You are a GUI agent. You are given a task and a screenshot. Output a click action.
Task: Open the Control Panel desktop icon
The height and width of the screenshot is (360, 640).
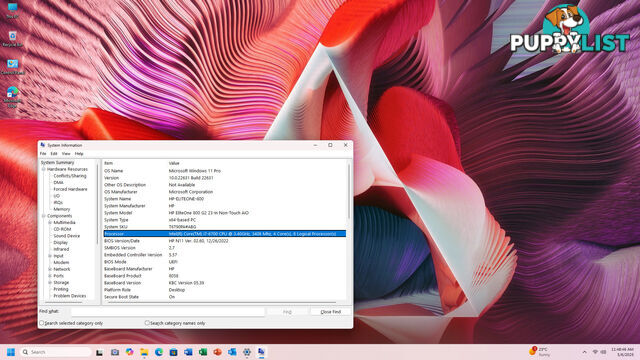point(13,67)
